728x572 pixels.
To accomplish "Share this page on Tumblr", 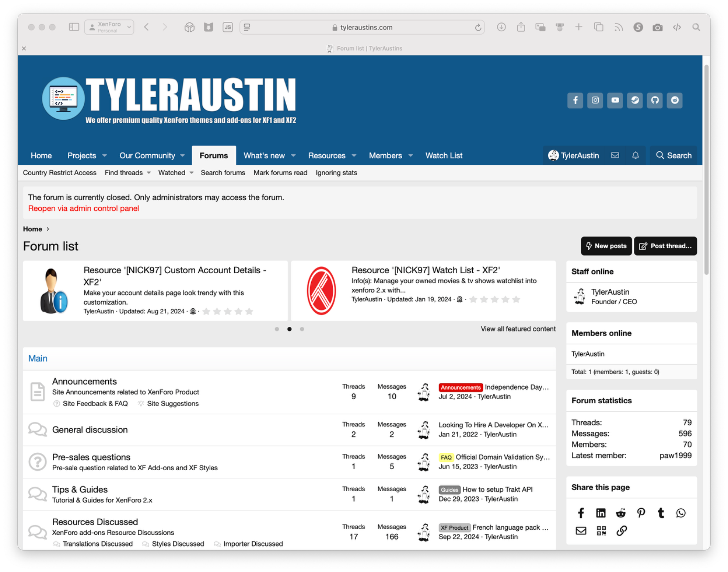I will (661, 513).
